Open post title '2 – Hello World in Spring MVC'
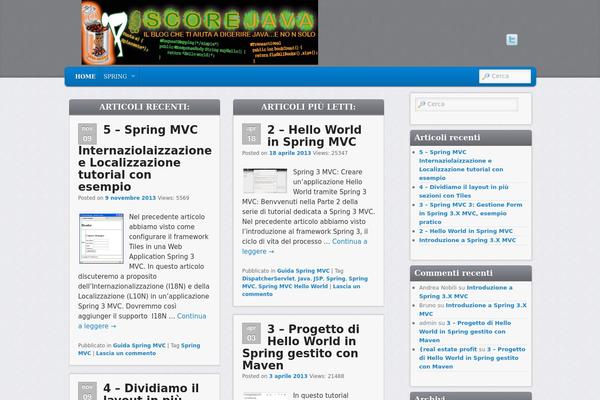Viewport: 600px width, 400px height. pyautogui.click(x=315, y=136)
